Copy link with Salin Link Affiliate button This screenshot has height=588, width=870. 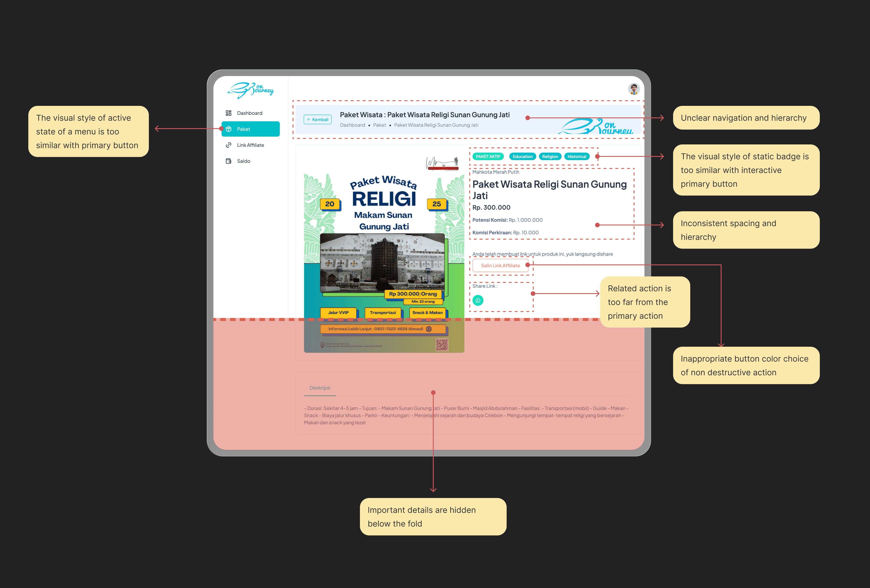(x=500, y=265)
